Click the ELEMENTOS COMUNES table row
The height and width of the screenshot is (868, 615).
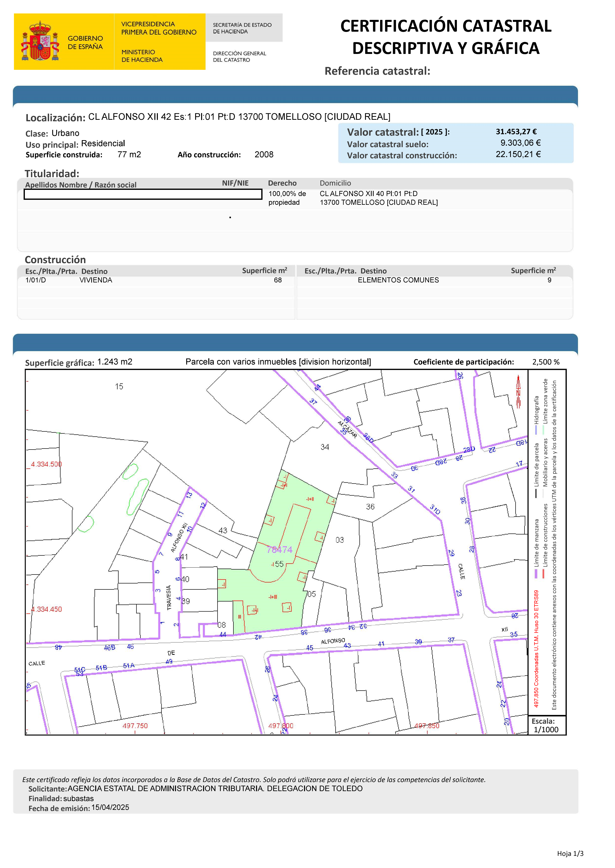pos(398,280)
